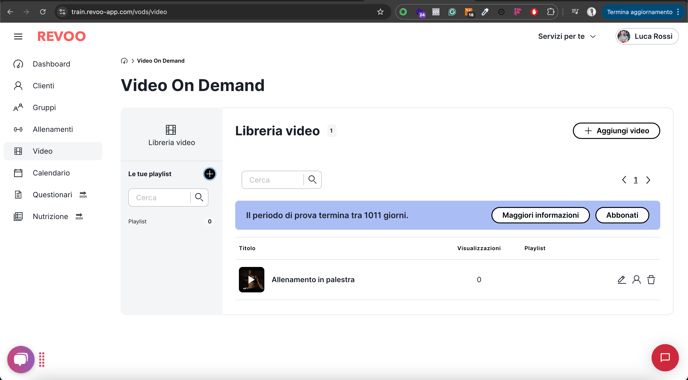Click Video On Demand breadcrumb text
Image resolution: width=688 pixels, height=380 pixels.
[161, 61]
